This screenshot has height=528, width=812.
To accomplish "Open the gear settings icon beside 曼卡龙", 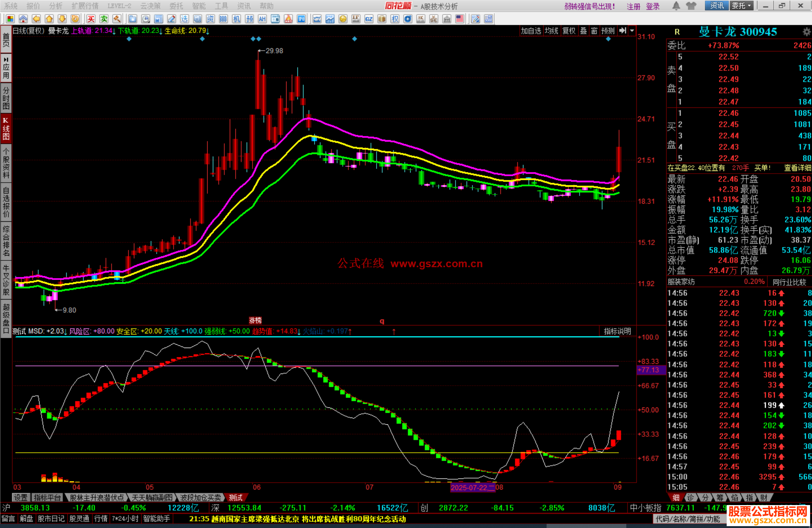I will click(x=806, y=32).
